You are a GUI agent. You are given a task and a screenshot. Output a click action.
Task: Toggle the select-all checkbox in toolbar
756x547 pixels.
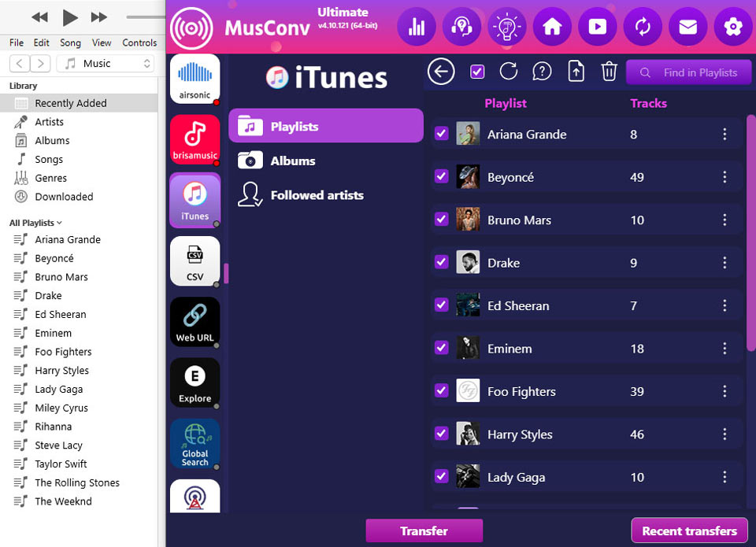pyautogui.click(x=477, y=72)
